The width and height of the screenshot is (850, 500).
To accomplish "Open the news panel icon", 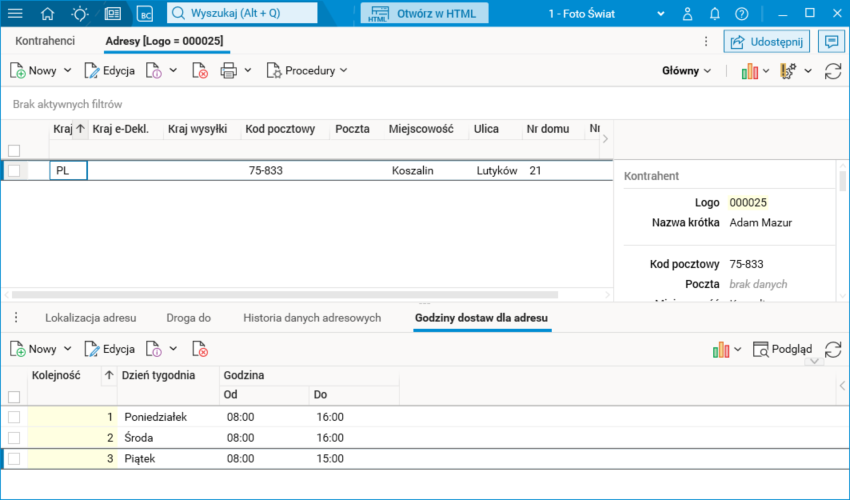I will point(113,14).
